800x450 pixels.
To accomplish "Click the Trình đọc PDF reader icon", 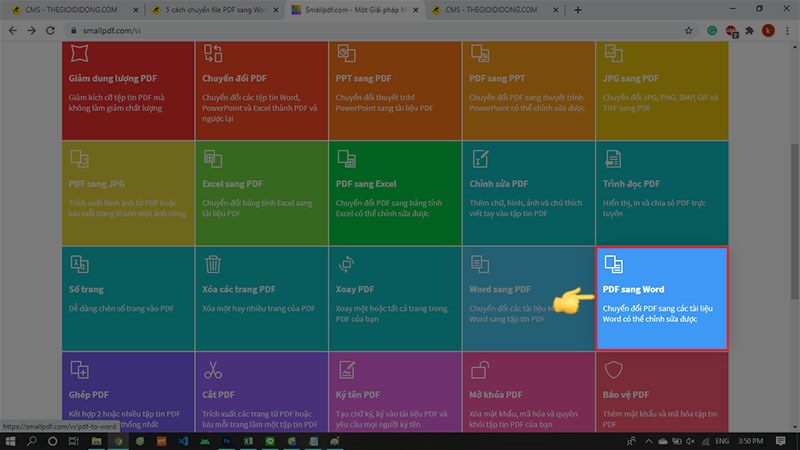I will pos(613,159).
